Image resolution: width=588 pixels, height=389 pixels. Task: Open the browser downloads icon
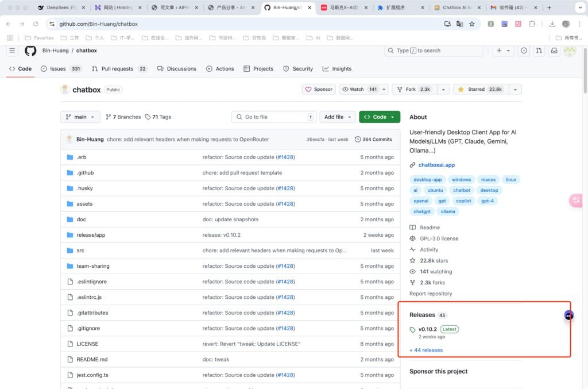pyautogui.click(x=552, y=24)
